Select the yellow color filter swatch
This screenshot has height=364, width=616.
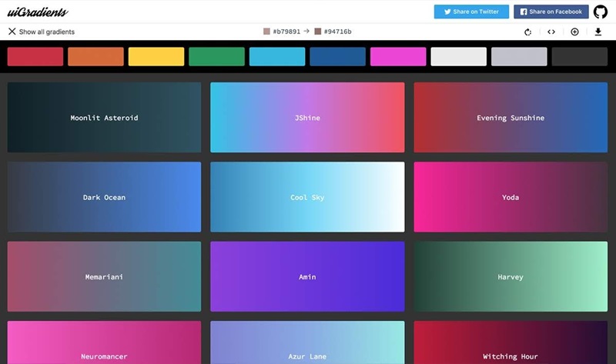pyautogui.click(x=156, y=56)
